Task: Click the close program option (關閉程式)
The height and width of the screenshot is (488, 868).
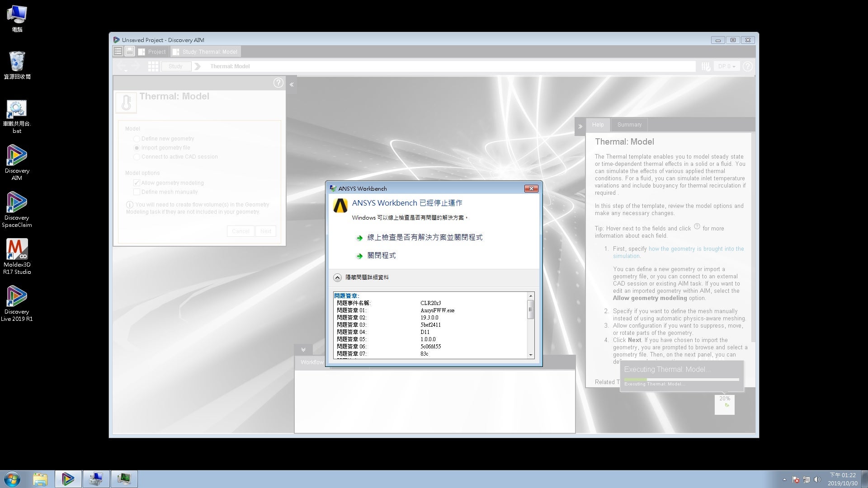Action: (381, 256)
